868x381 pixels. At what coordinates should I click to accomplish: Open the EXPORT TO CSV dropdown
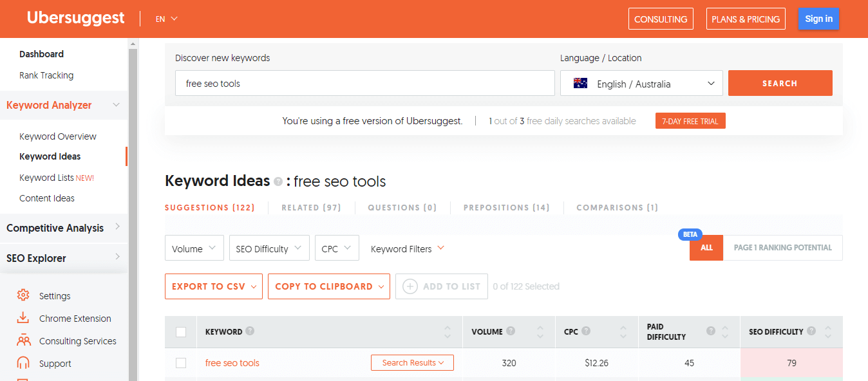pos(214,286)
